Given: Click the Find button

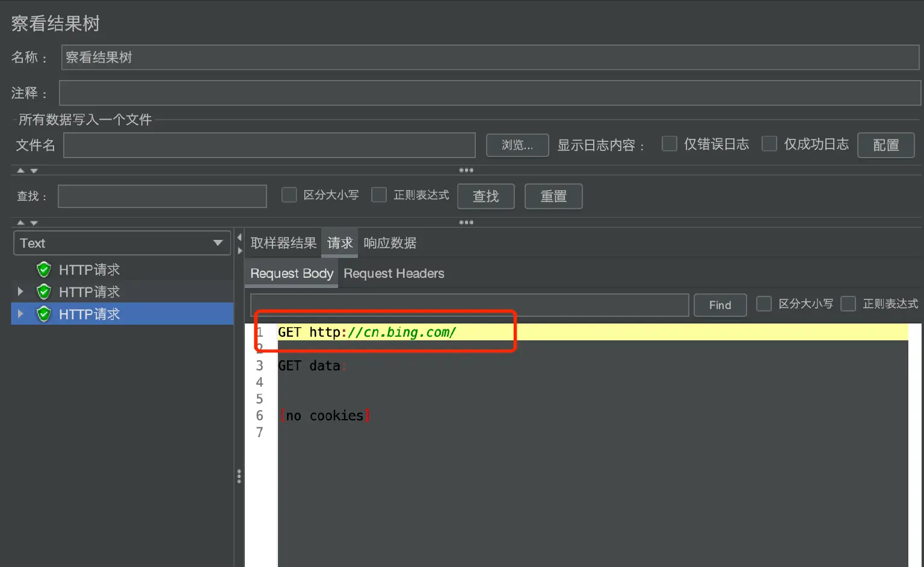Looking at the screenshot, I should click(x=720, y=305).
